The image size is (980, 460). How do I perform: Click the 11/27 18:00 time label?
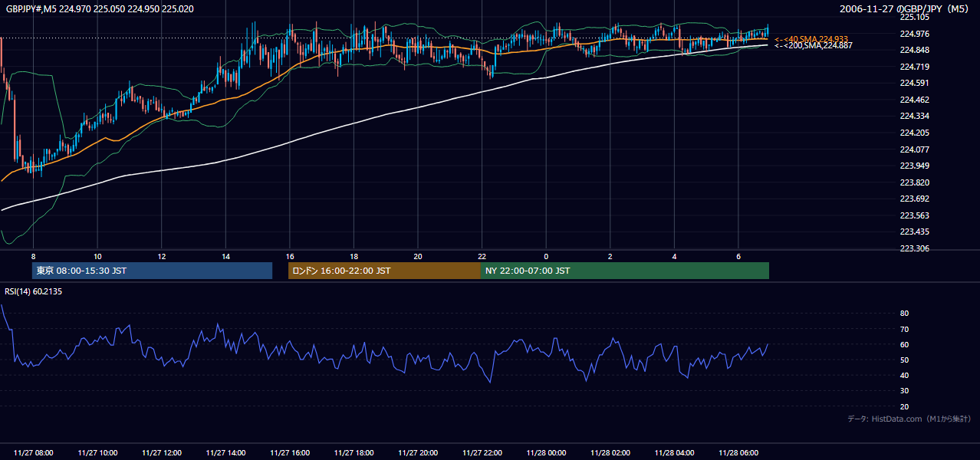point(354,452)
